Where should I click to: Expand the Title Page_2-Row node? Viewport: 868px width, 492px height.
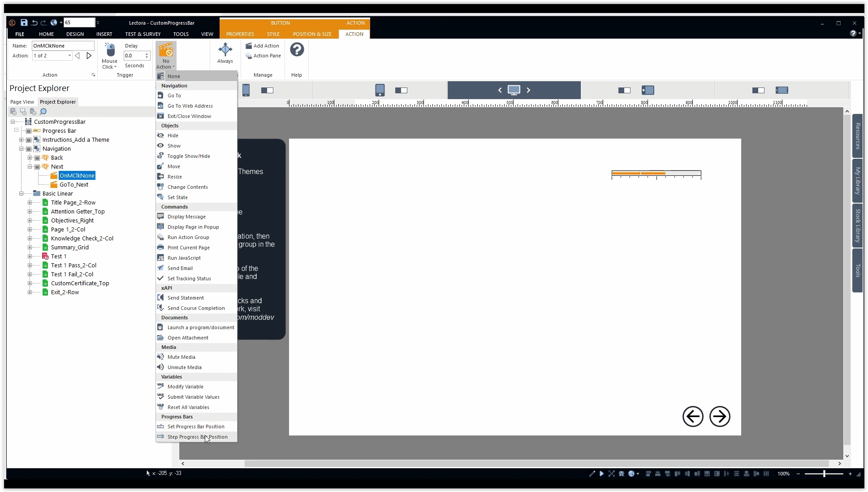[30, 203]
